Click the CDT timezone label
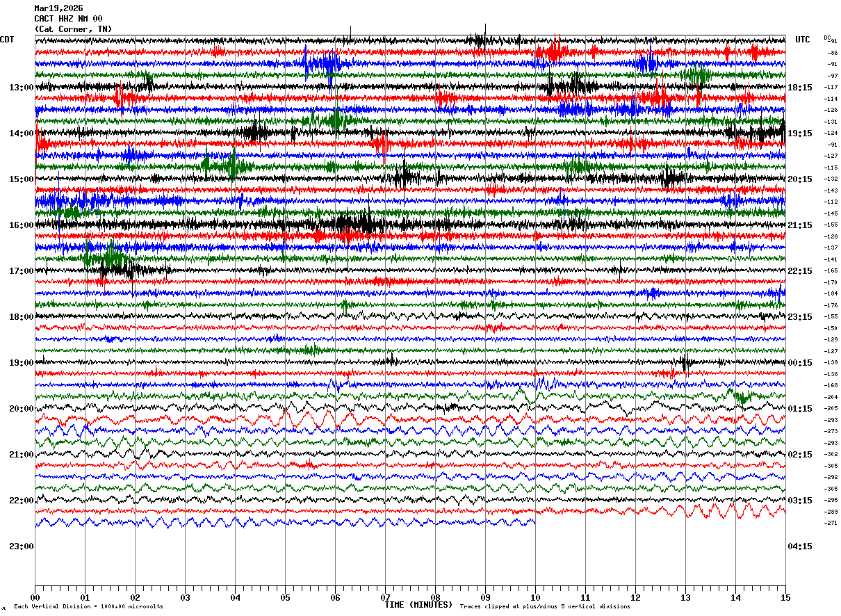This screenshot has width=841, height=616. pyautogui.click(x=8, y=40)
